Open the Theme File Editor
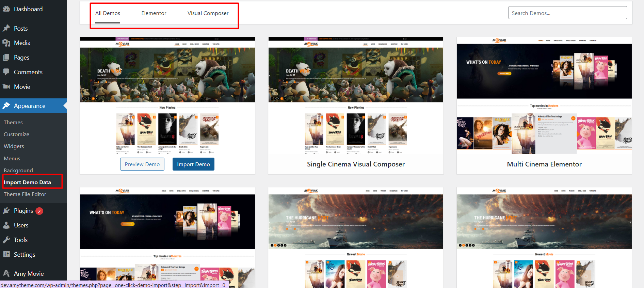The height and width of the screenshot is (288, 644). [x=25, y=194]
